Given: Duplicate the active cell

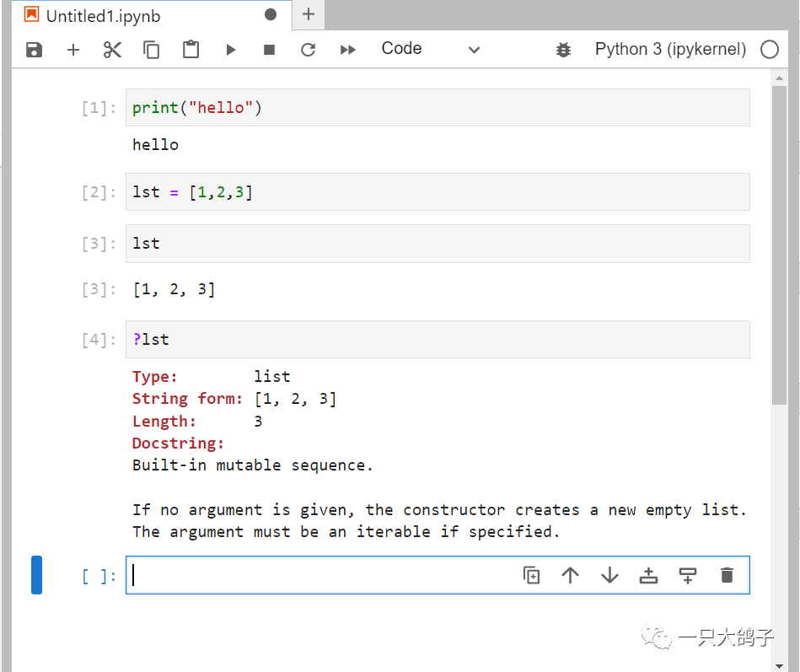Looking at the screenshot, I should (x=531, y=575).
